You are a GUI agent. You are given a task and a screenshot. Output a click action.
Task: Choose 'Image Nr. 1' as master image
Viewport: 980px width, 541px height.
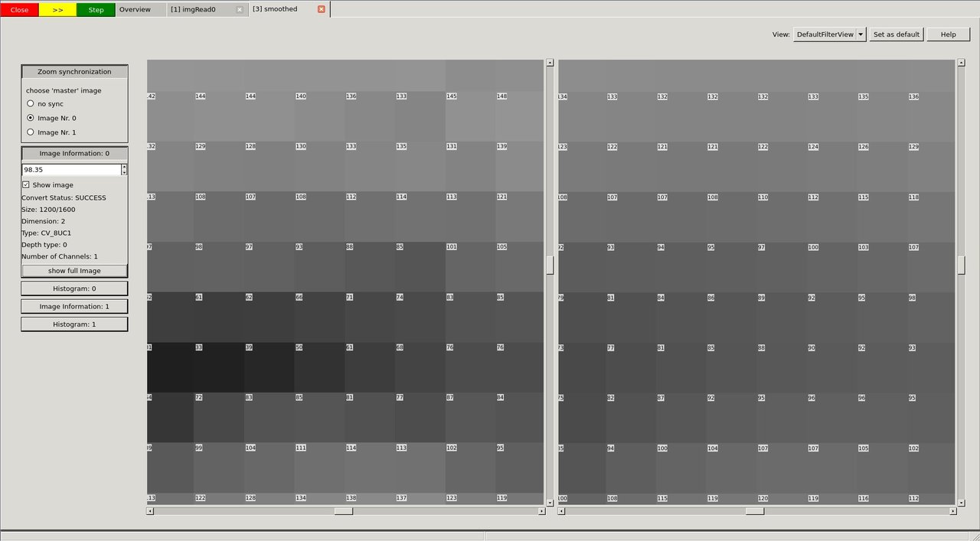(31, 132)
